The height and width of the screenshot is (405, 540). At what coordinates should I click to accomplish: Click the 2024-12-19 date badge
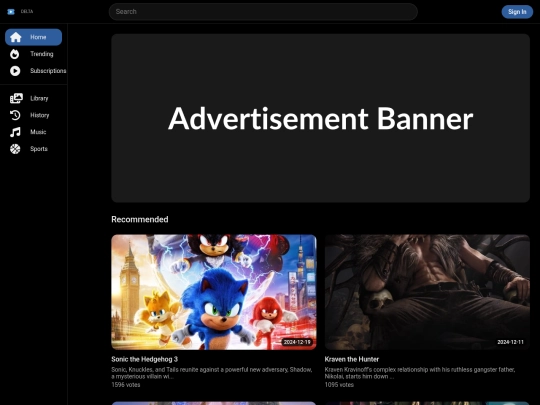(x=297, y=342)
